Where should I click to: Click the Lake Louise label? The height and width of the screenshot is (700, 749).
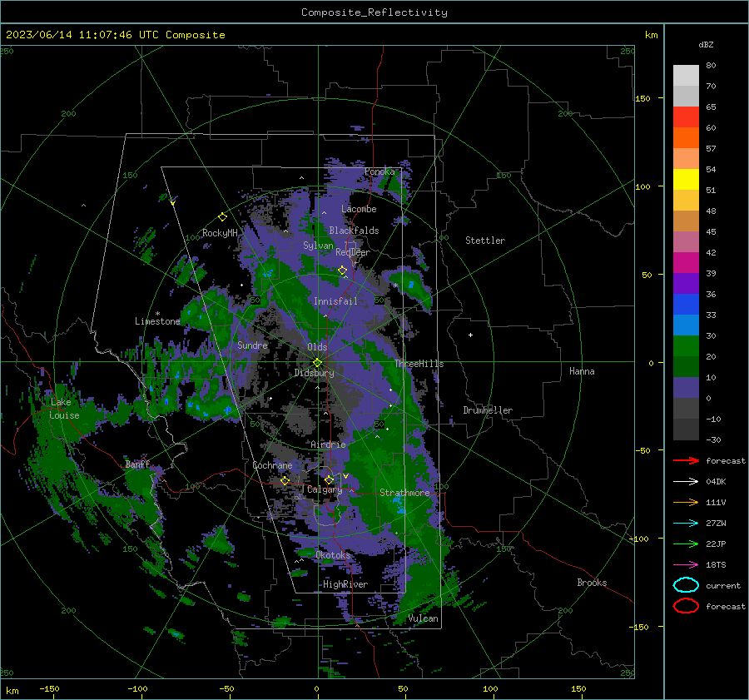[x=64, y=409]
